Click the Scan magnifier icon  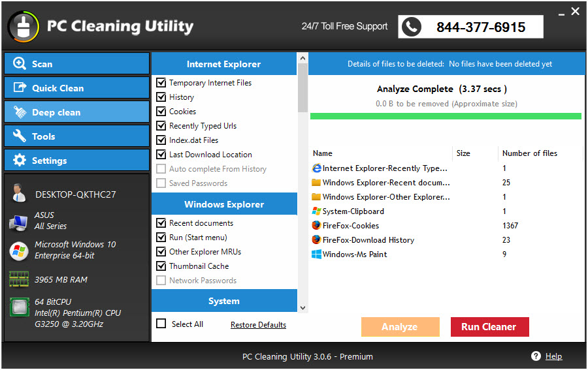[20, 63]
